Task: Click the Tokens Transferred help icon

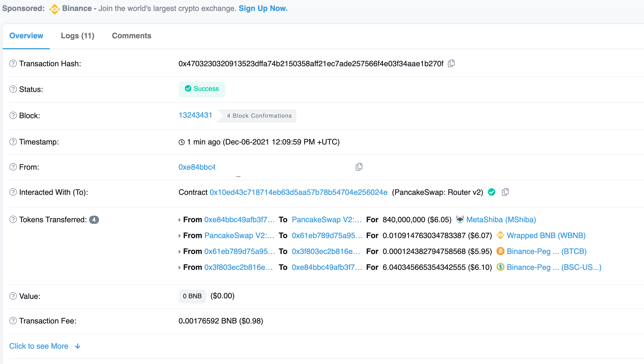Action: coord(13,219)
